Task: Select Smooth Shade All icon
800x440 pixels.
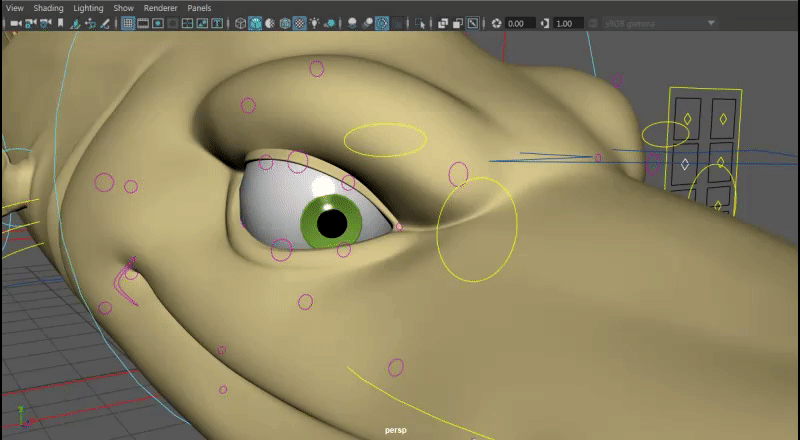Action: coord(255,23)
